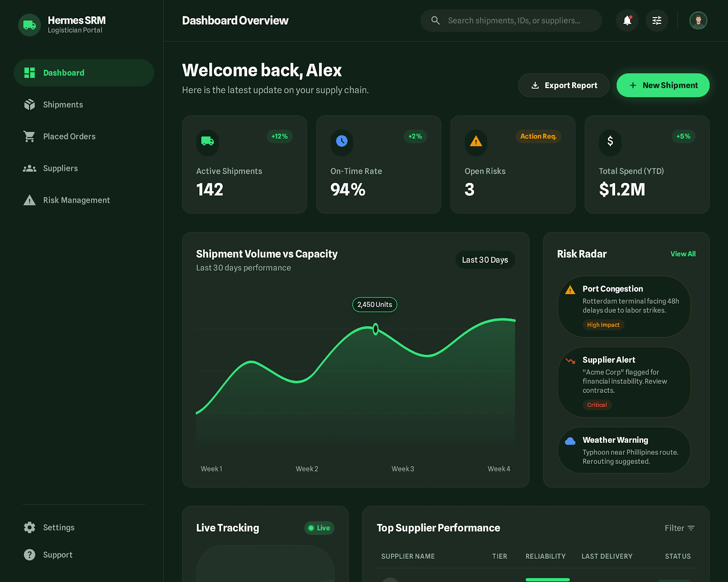Expand the Filter options for supplier table
Viewport: 728px width, 582px height.
tap(679, 528)
